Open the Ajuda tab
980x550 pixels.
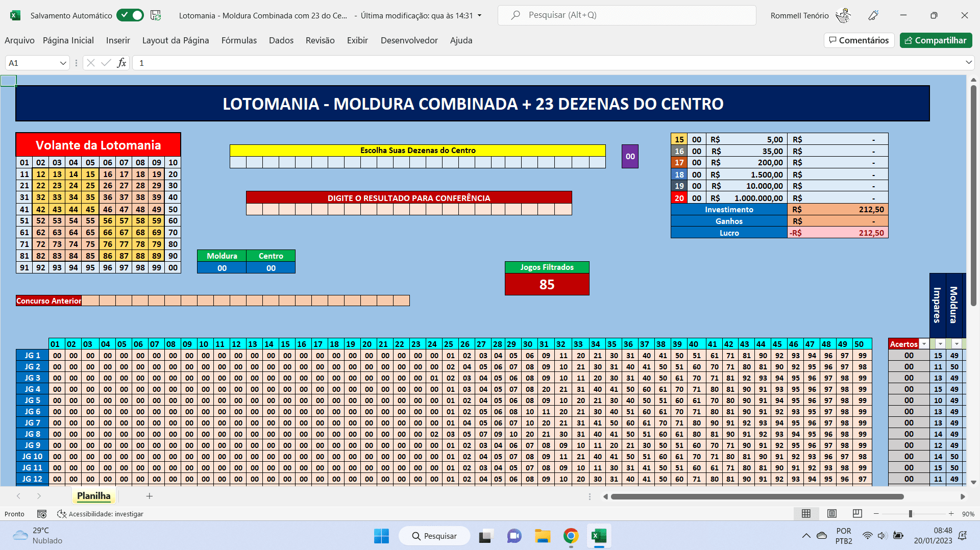point(461,40)
